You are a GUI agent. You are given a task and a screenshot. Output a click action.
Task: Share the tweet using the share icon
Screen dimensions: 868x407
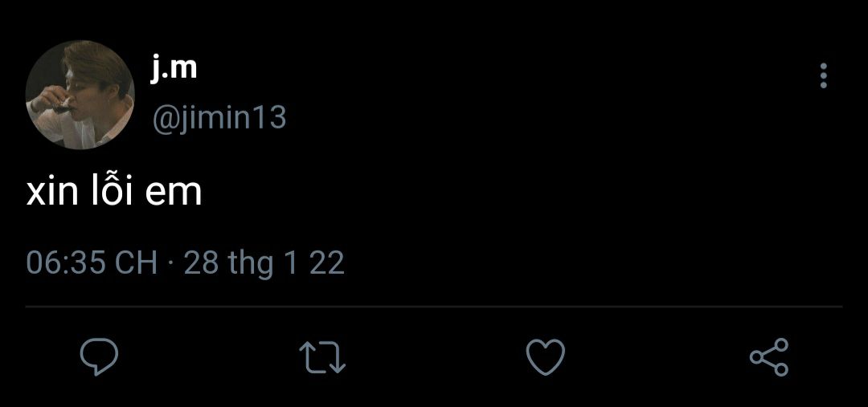(769, 357)
